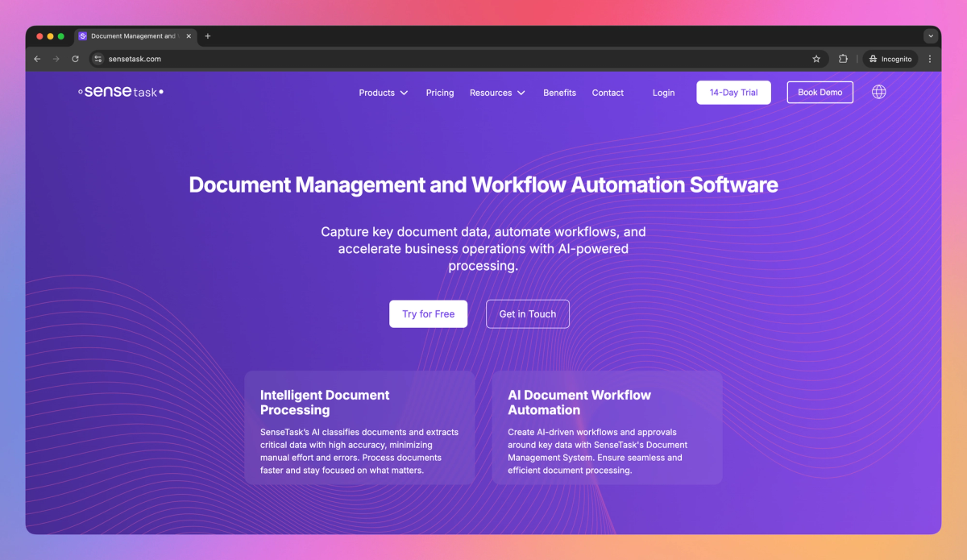Open the AI Document Workflow Automation card
The image size is (967, 560).
pos(607,427)
